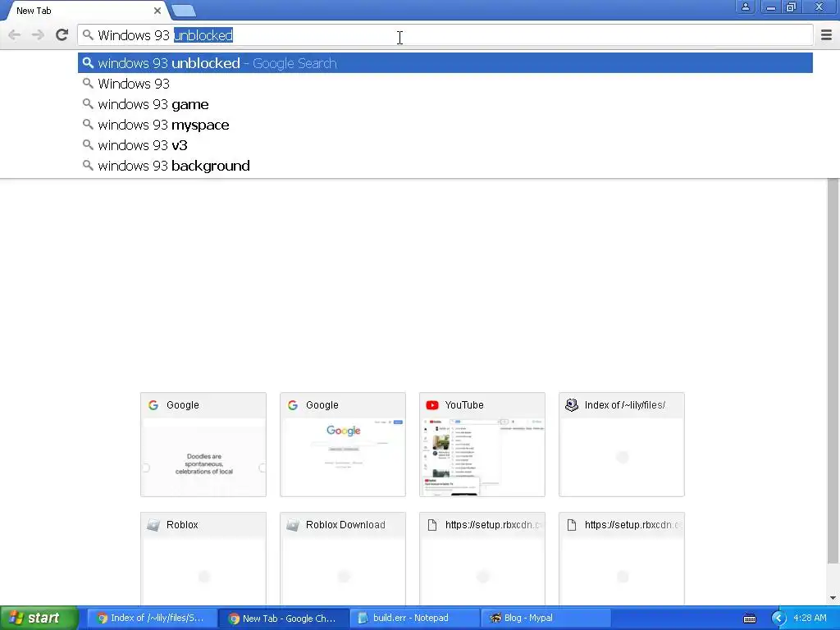Image resolution: width=840 pixels, height=630 pixels.
Task: Choose the 'windows 93 game' suggestion
Action: click(445, 104)
